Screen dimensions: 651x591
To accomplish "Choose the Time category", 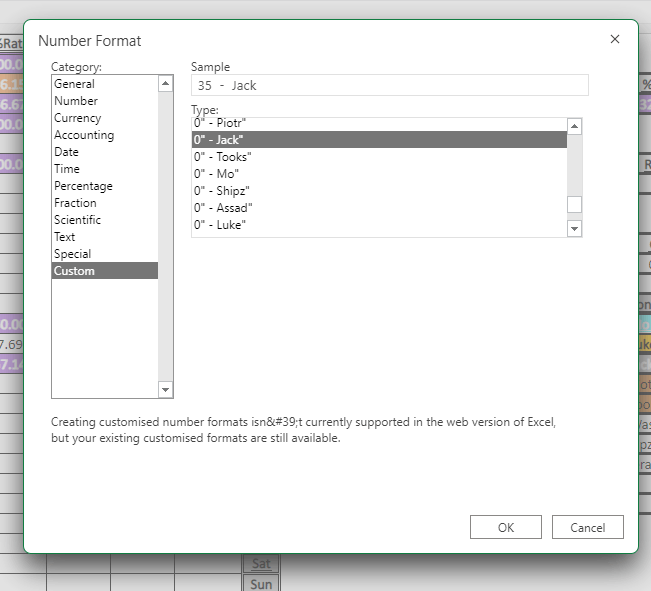I will pyautogui.click(x=105, y=169).
